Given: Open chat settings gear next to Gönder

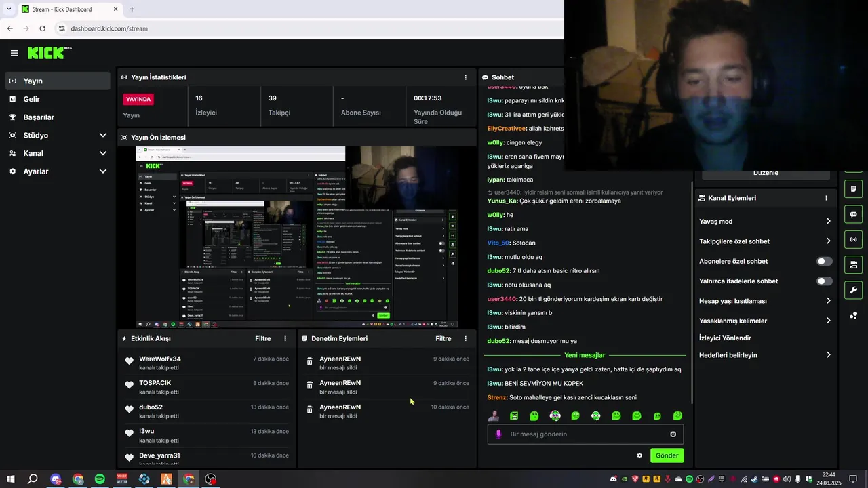Looking at the screenshot, I should pos(639,455).
